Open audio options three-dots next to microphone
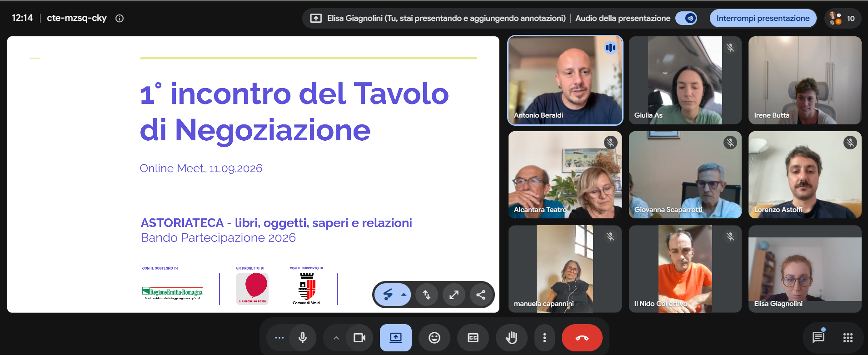The image size is (868, 355). 279,338
